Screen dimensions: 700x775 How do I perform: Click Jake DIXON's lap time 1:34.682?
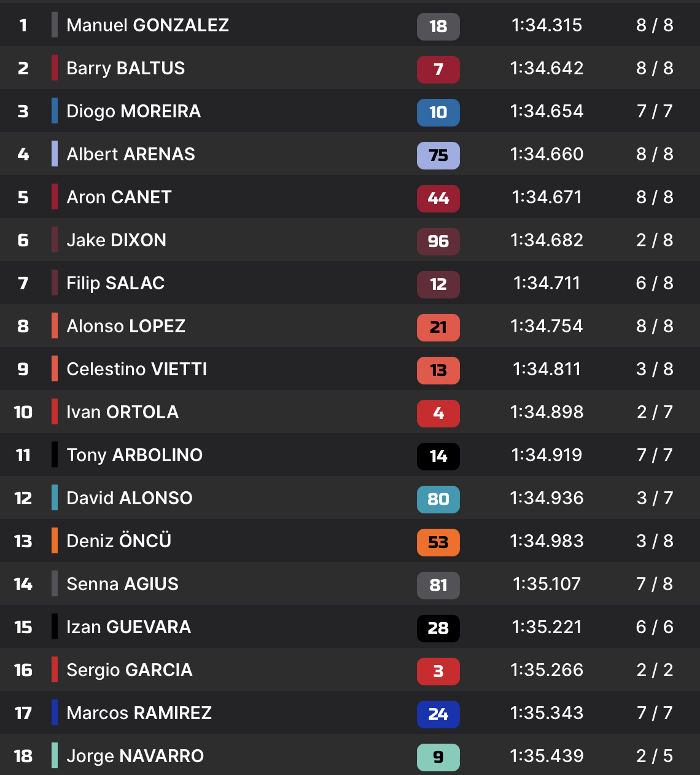[546, 240]
